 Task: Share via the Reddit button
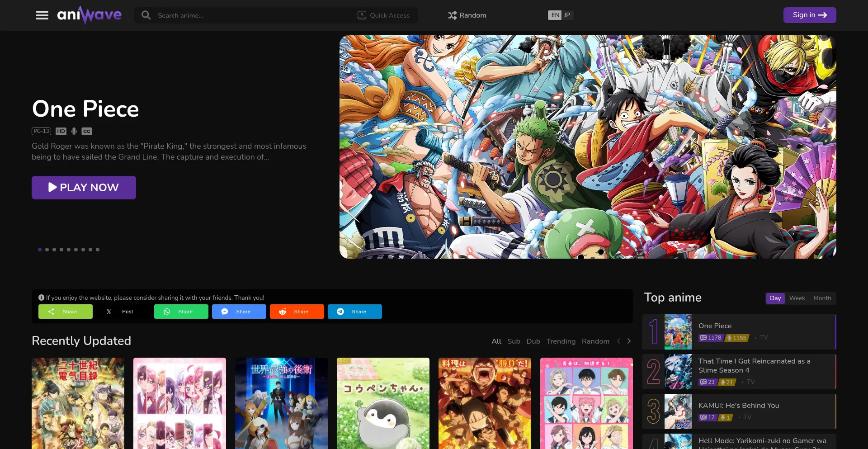[297, 312]
